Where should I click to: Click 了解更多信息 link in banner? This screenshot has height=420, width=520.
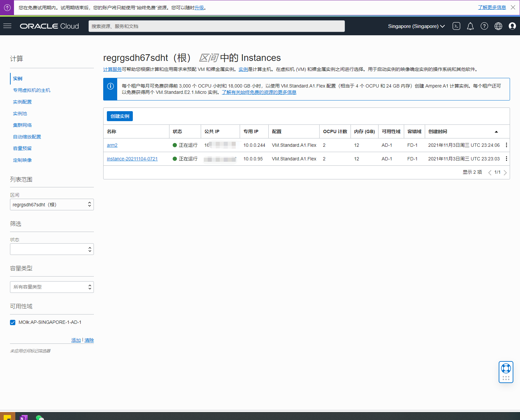(x=492, y=7)
